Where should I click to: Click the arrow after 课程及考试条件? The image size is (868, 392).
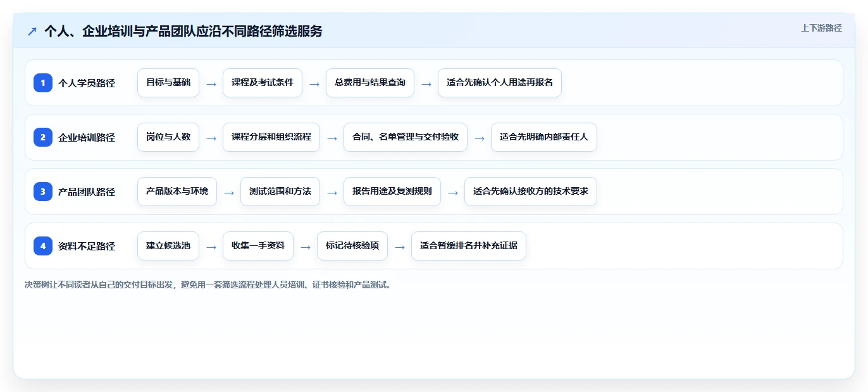(x=314, y=83)
